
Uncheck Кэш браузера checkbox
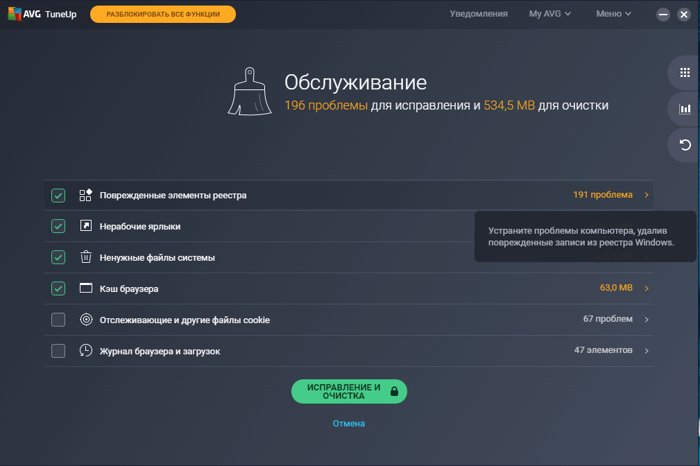pyautogui.click(x=58, y=288)
